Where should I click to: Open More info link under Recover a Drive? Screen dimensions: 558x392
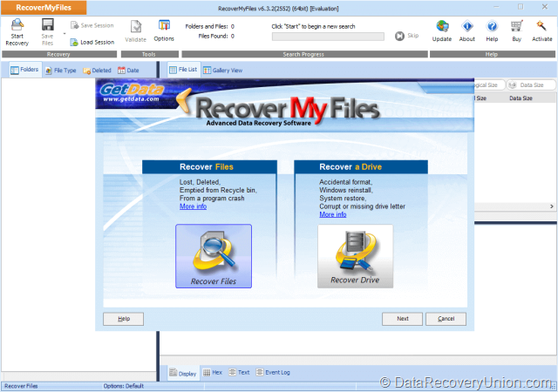click(x=333, y=214)
